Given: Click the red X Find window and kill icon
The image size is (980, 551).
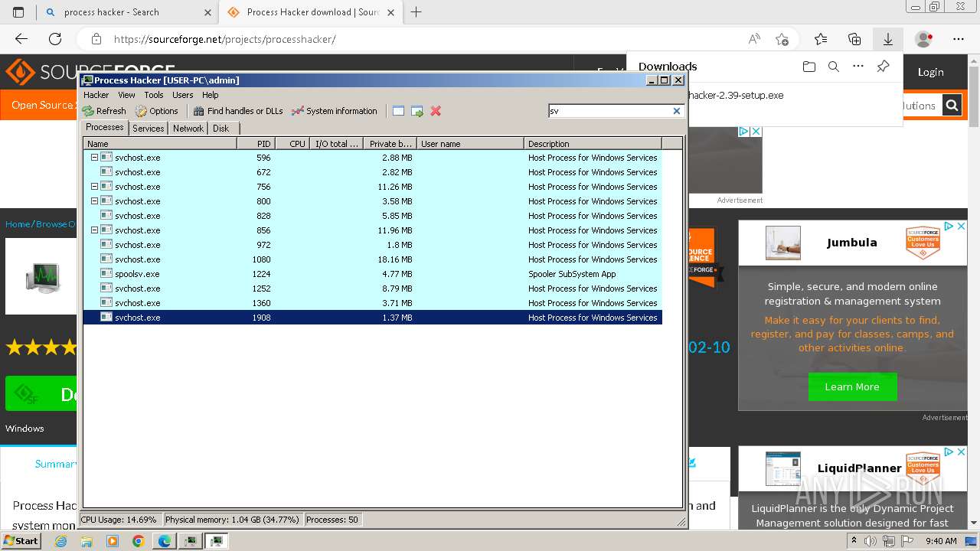Looking at the screenshot, I should click(x=436, y=111).
